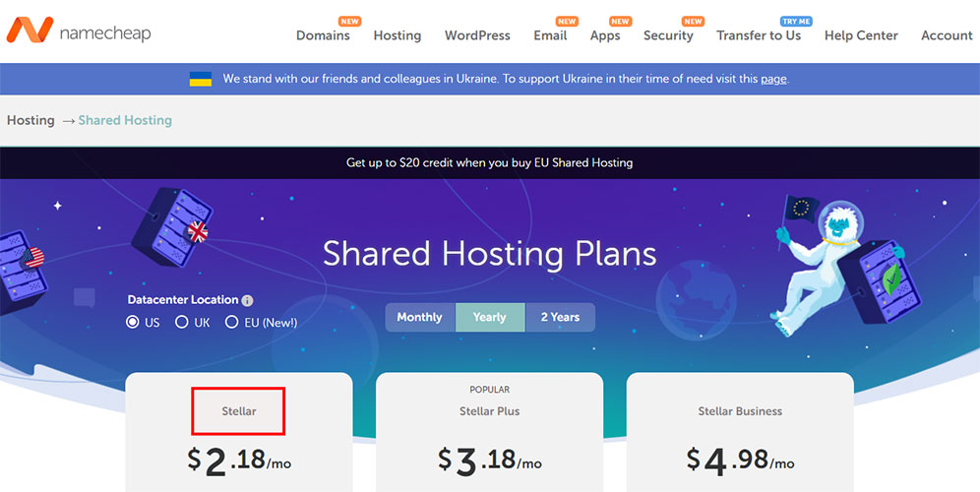Click the Shared Hosting breadcrumb
The image size is (980, 492).
(125, 120)
